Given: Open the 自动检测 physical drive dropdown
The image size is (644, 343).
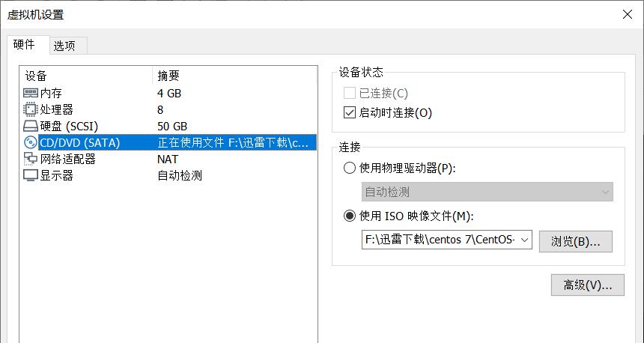Looking at the screenshot, I should [x=487, y=192].
